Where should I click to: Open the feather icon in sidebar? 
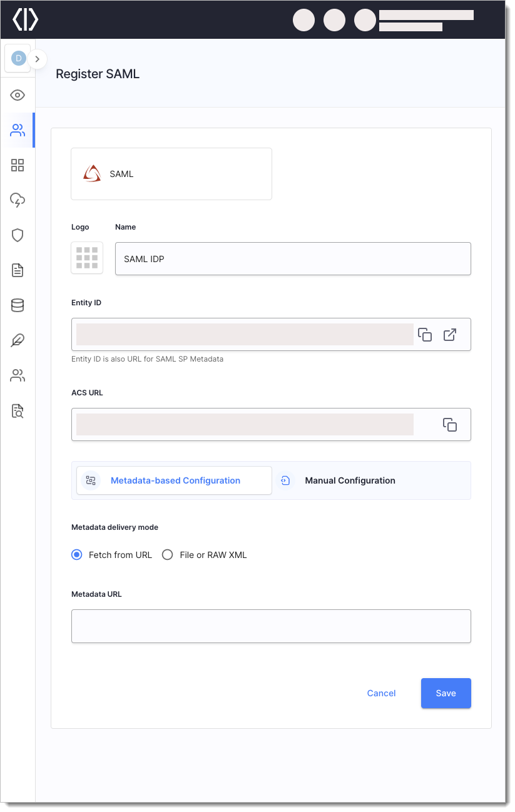tap(18, 340)
